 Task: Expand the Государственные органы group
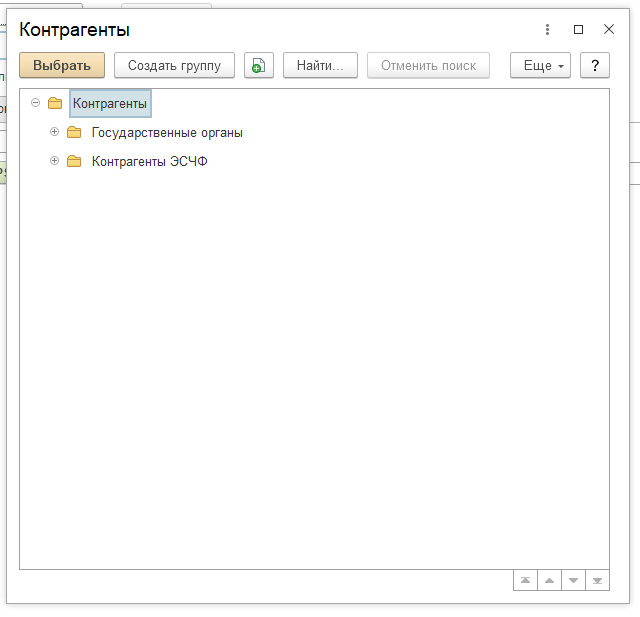coord(55,132)
